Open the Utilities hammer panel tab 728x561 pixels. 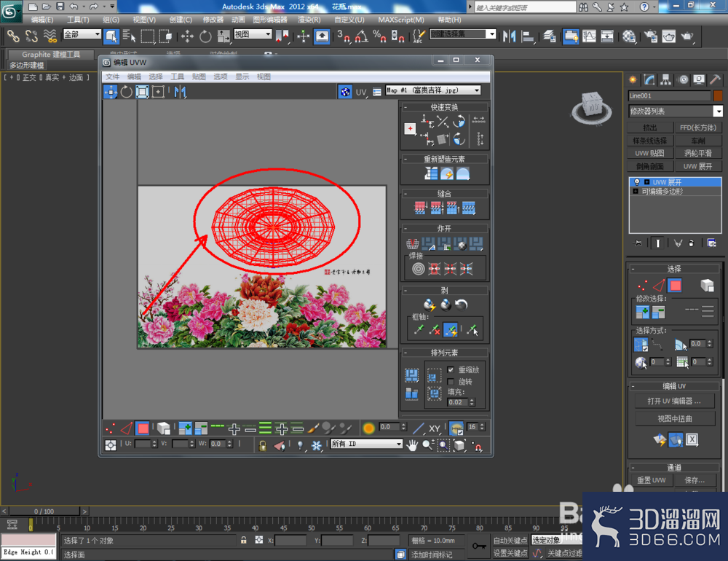coord(716,79)
